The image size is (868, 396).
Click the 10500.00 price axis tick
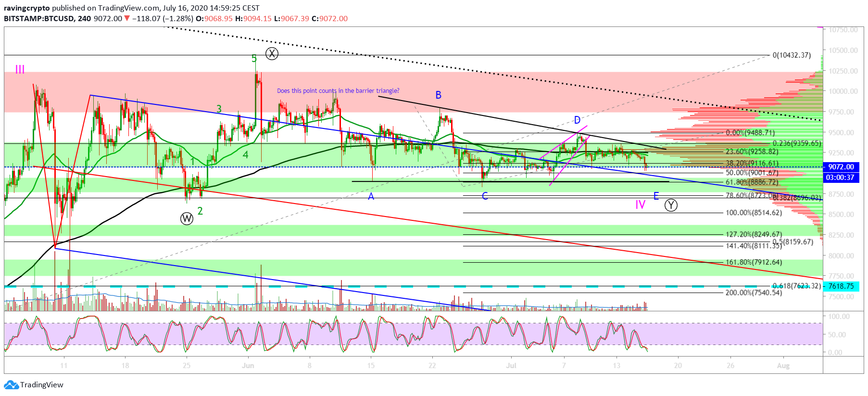pos(843,50)
